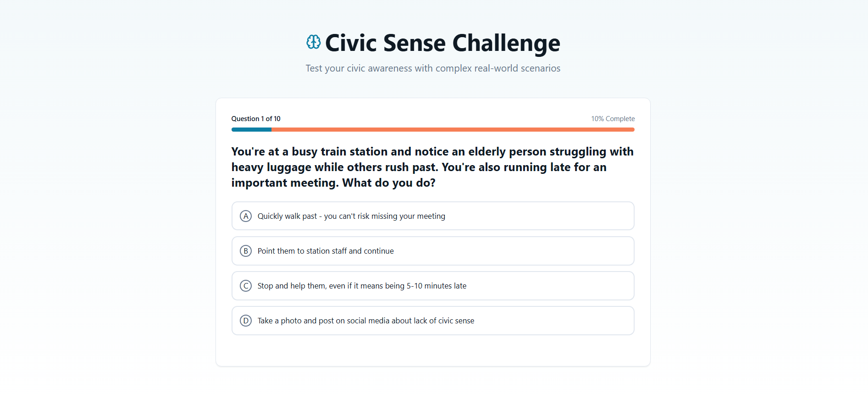
Task: Click the orange unfilled progress bar section
Action: (x=453, y=130)
